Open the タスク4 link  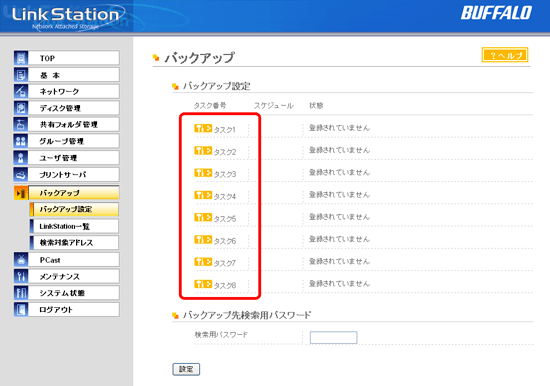click(225, 197)
